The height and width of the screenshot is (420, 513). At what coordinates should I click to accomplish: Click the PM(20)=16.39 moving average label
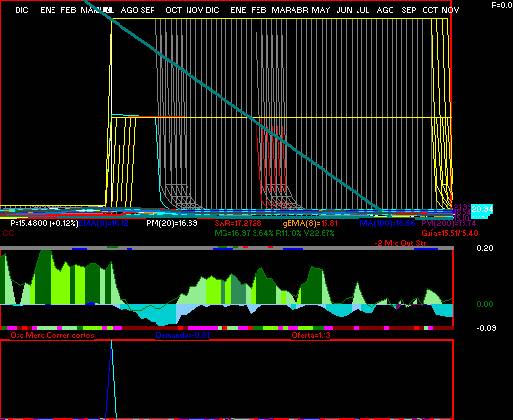(x=171, y=223)
